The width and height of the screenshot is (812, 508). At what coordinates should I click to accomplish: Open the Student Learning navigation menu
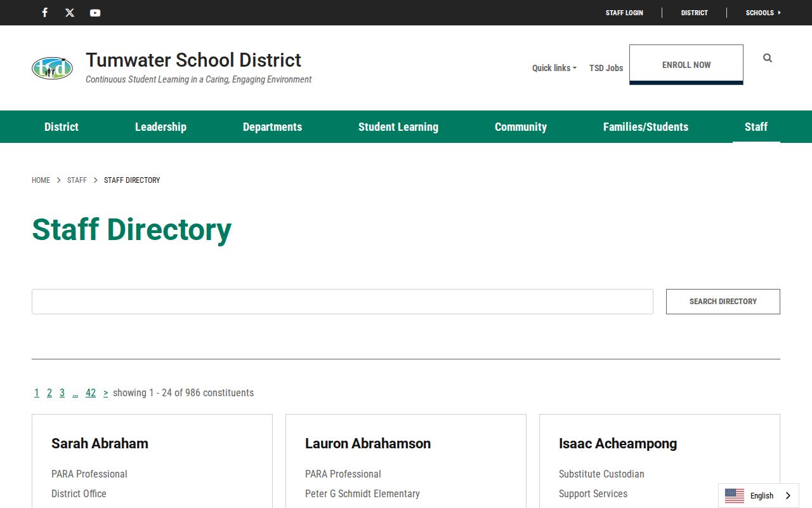(x=398, y=127)
